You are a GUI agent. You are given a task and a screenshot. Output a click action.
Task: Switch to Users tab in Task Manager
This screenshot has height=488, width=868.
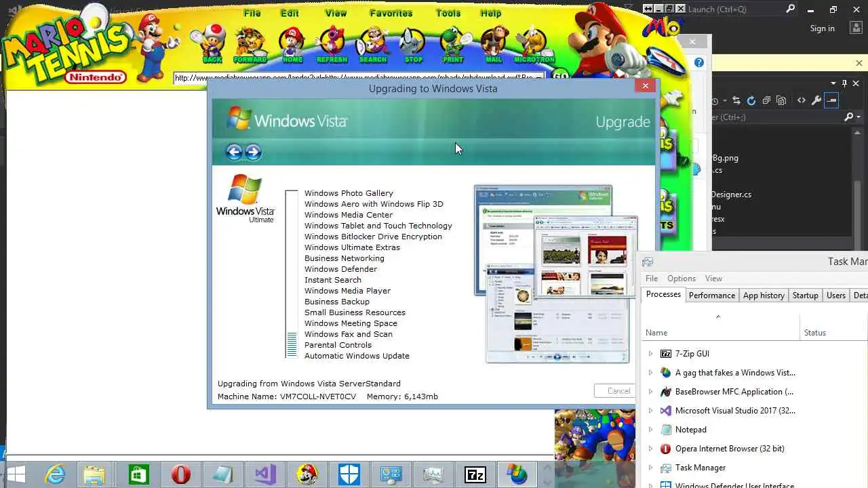836,296
